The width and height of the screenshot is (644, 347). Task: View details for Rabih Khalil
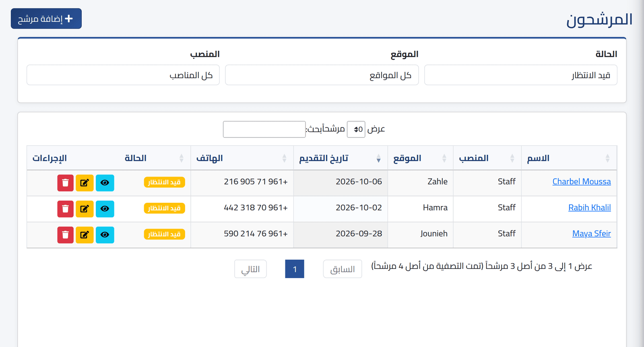[105, 209]
